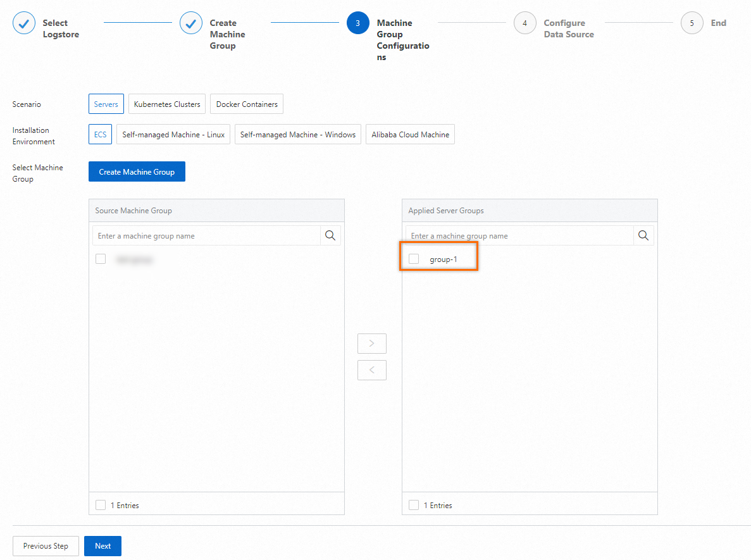Choose the Servers scenario
This screenshot has width=751, height=560.
(106, 104)
